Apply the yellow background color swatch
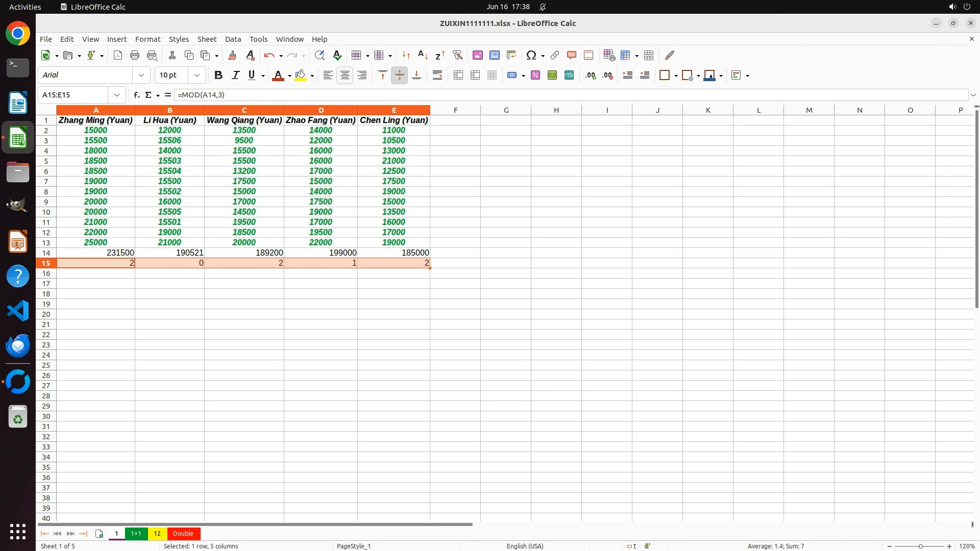 (x=301, y=76)
